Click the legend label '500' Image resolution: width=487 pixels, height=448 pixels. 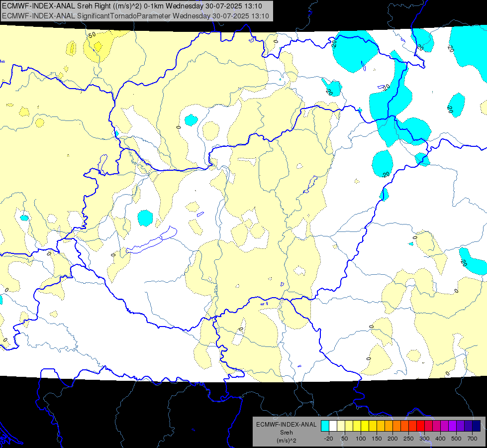[x=456, y=439]
